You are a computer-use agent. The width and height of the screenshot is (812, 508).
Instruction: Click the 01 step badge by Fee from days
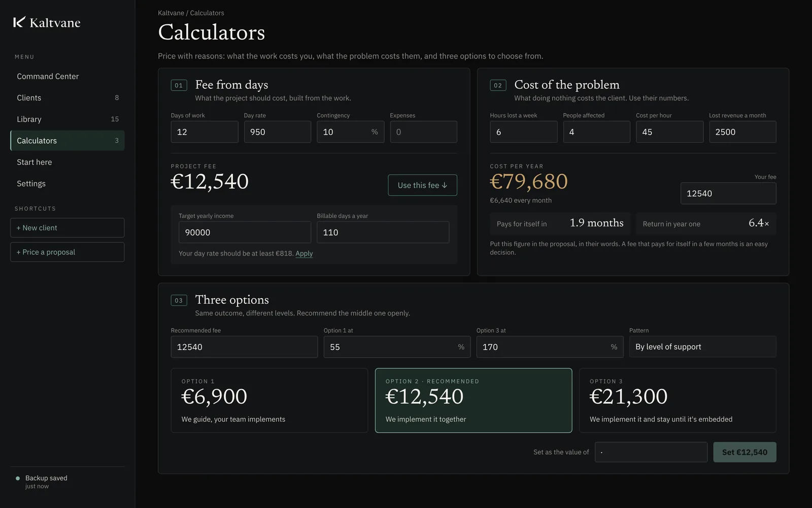click(179, 85)
